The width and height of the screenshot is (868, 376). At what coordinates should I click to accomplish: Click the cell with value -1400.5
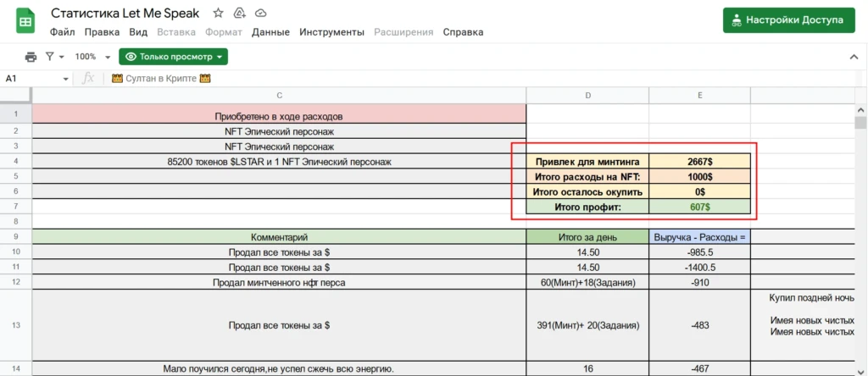tap(699, 267)
